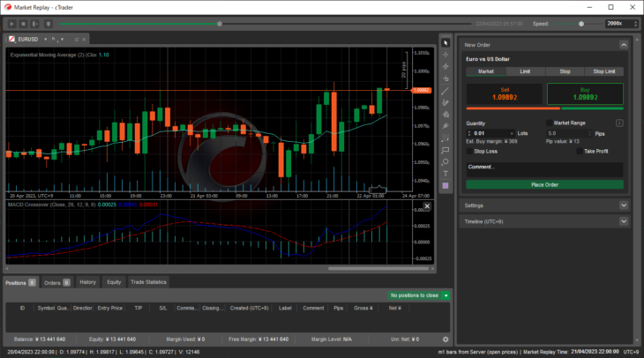Image resolution: width=644 pixels, height=358 pixels.
Task: Expand the Settings section
Action: tap(624, 205)
